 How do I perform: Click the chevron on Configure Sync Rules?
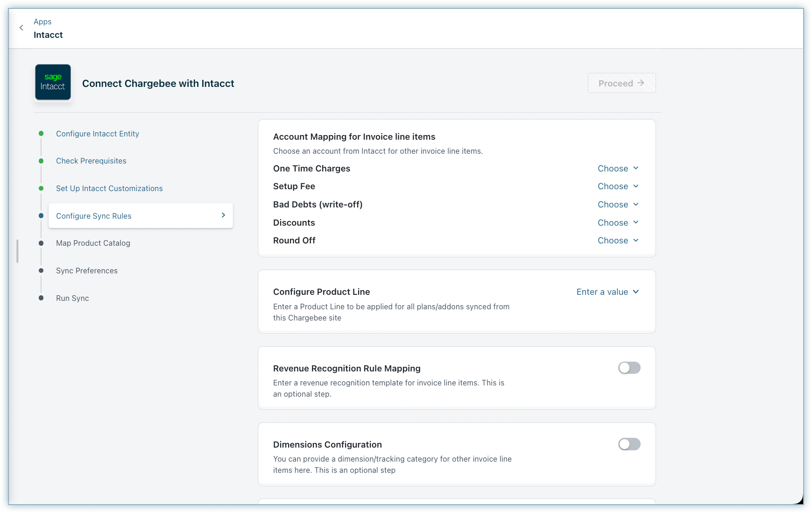(223, 215)
